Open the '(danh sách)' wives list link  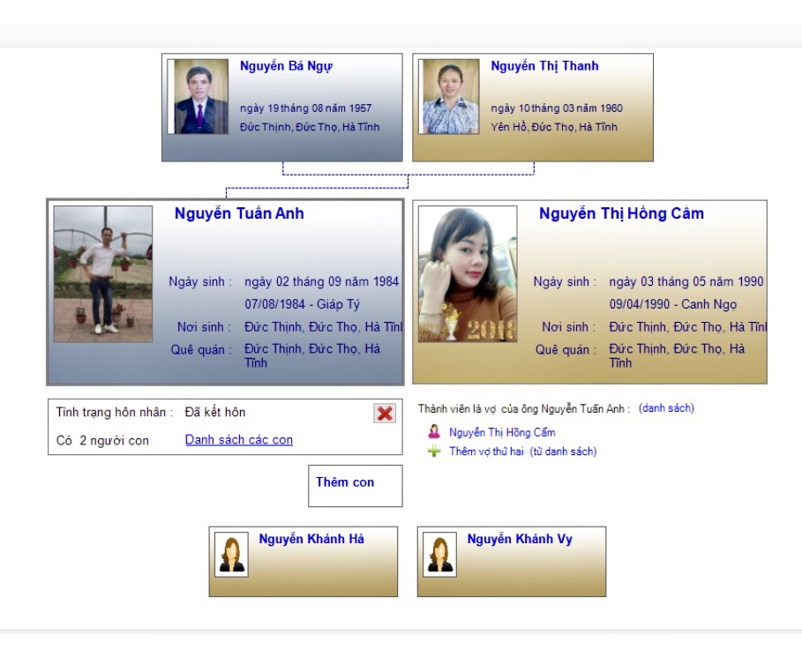point(666,408)
